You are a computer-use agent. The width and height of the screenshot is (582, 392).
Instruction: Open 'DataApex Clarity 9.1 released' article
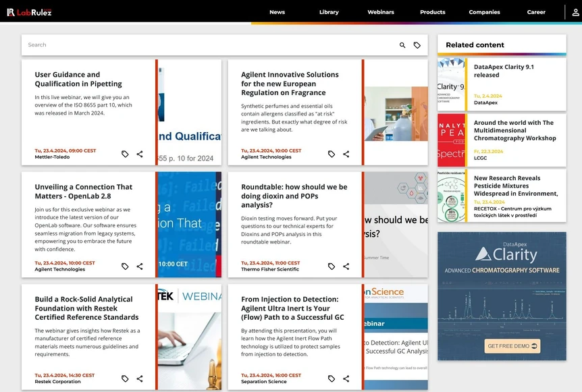[504, 71]
